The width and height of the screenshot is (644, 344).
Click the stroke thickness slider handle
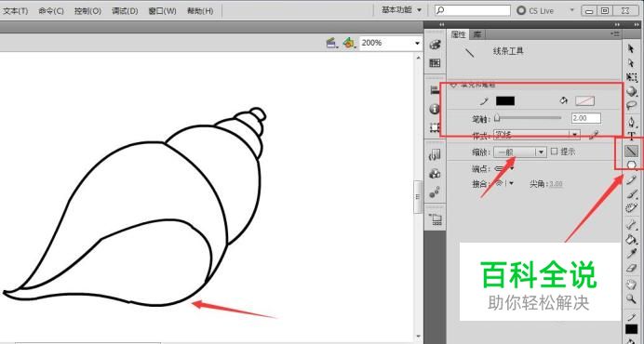pos(497,119)
